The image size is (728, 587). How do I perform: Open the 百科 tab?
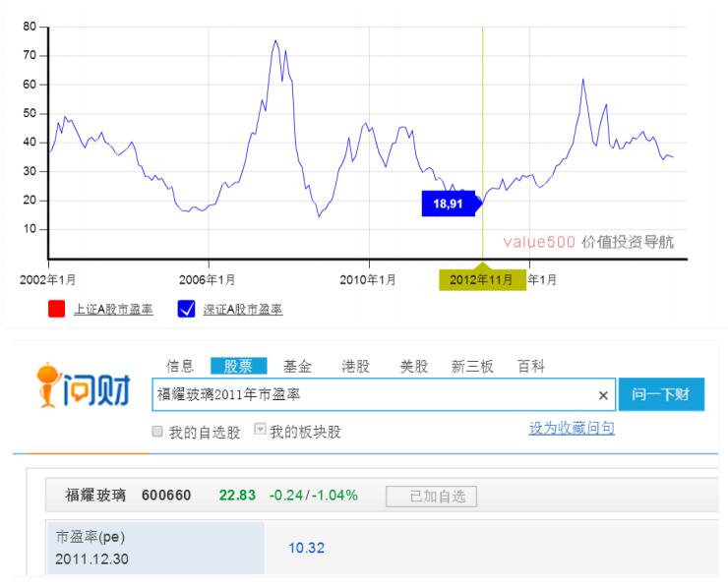(531, 366)
